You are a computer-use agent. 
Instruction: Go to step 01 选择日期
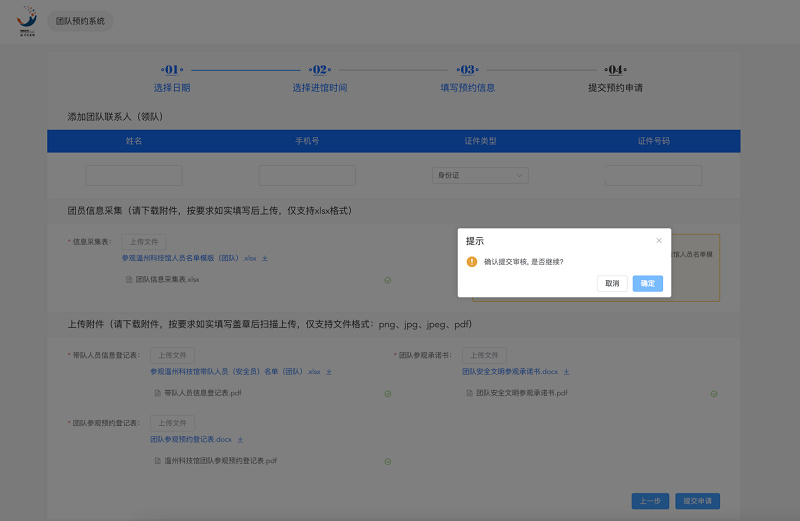tap(171, 78)
